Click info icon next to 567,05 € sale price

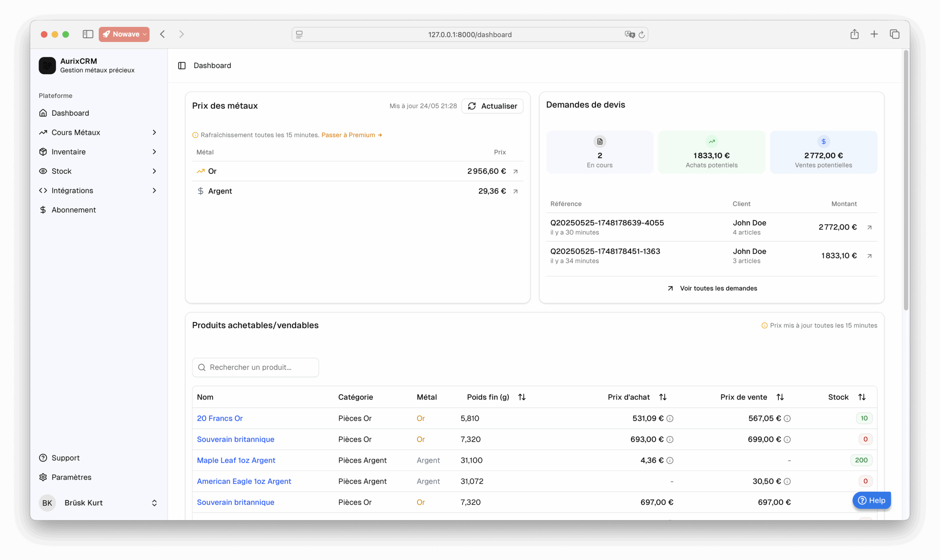(x=787, y=419)
